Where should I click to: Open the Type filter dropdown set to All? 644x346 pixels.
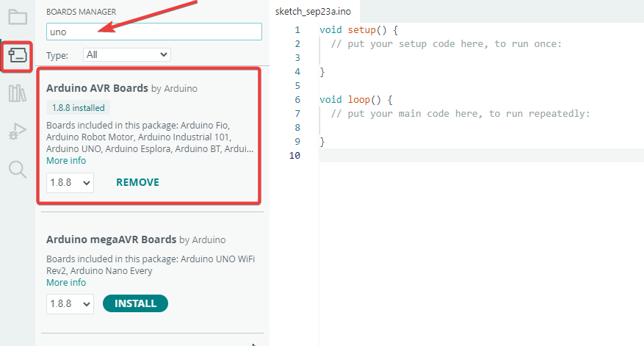click(127, 54)
